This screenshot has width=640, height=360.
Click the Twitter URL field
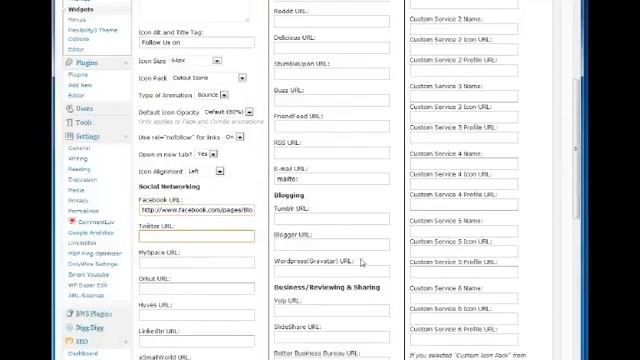197,236
